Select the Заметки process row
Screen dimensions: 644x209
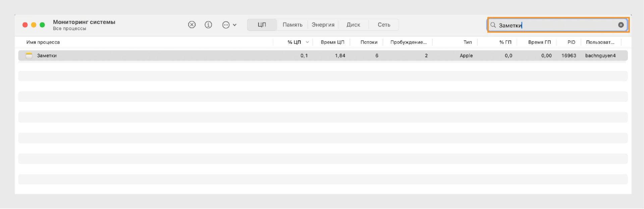tap(323, 56)
